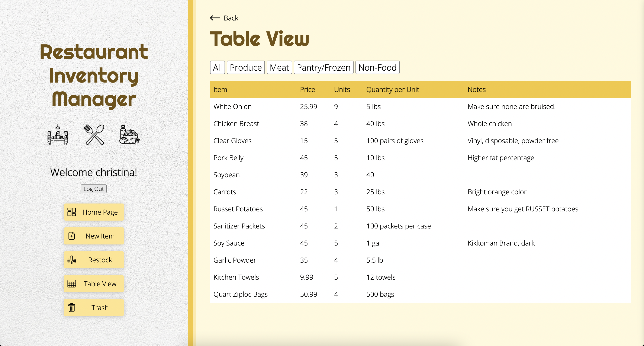
Task: Sort by the Price column header
Action: [x=307, y=89]
